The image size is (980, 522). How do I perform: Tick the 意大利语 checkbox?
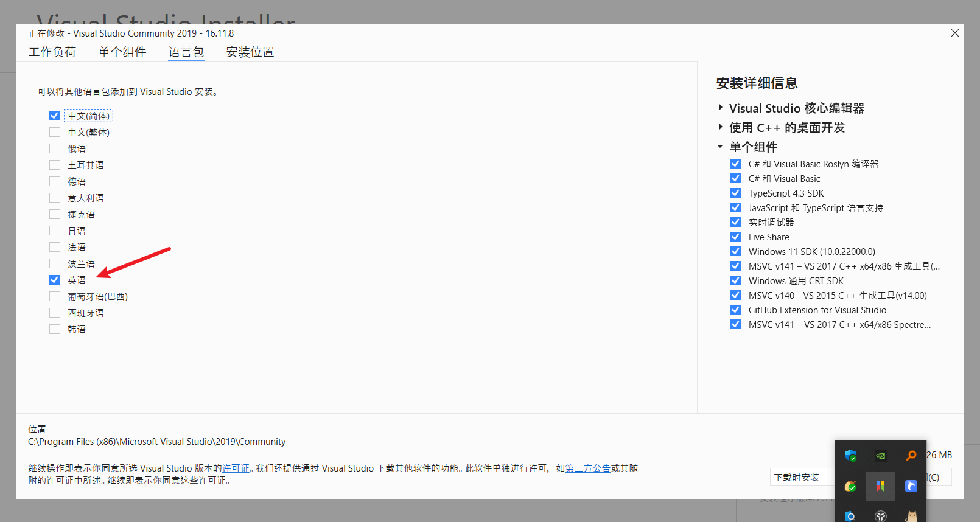[55, 198]
